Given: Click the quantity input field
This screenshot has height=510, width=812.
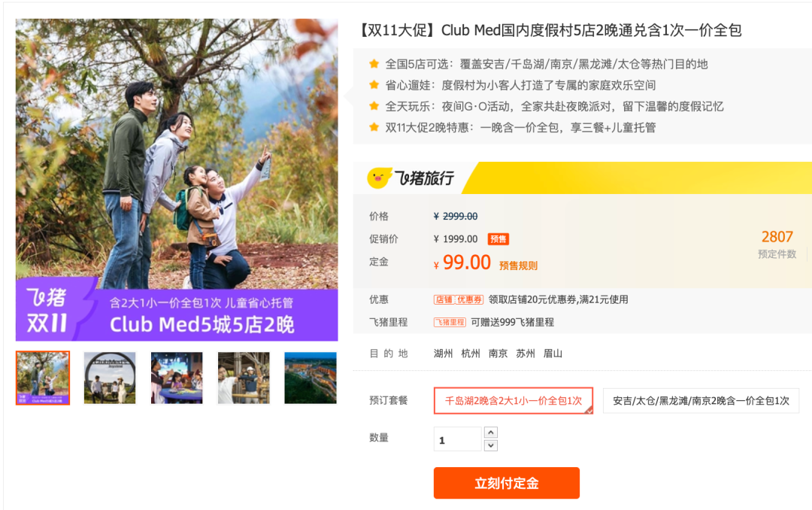Looking at the screenshot, I should 457,439.
